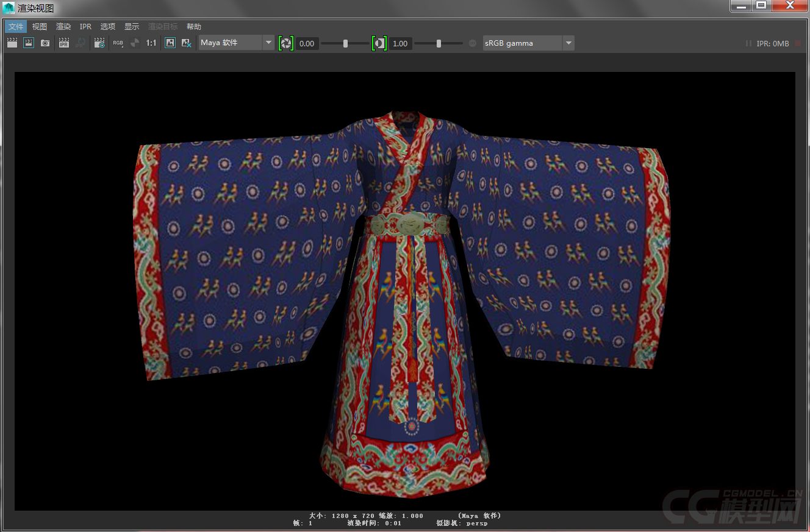This screenshot has width=810, height=532.
Task: Open the 选项 menu
Action: [108, 27]
